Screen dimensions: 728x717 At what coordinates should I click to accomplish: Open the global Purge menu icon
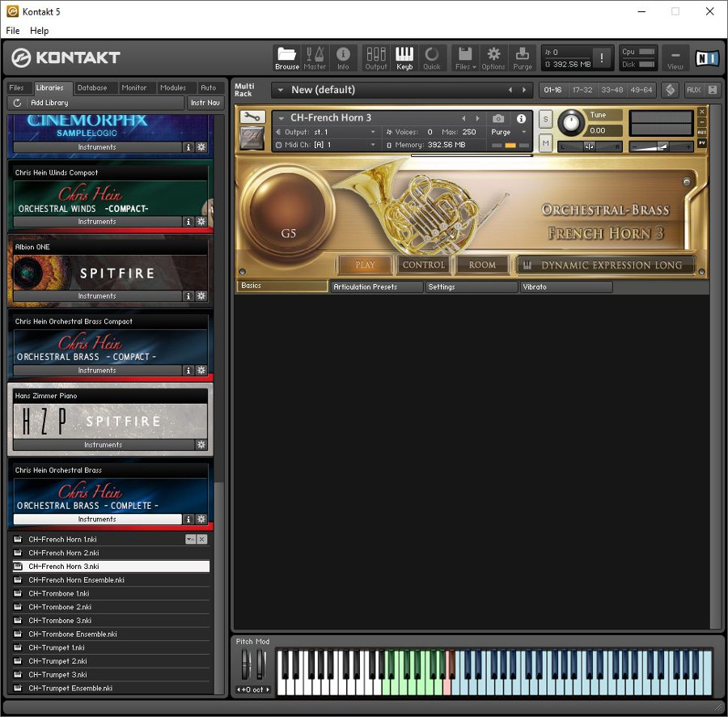pos(523,58)
